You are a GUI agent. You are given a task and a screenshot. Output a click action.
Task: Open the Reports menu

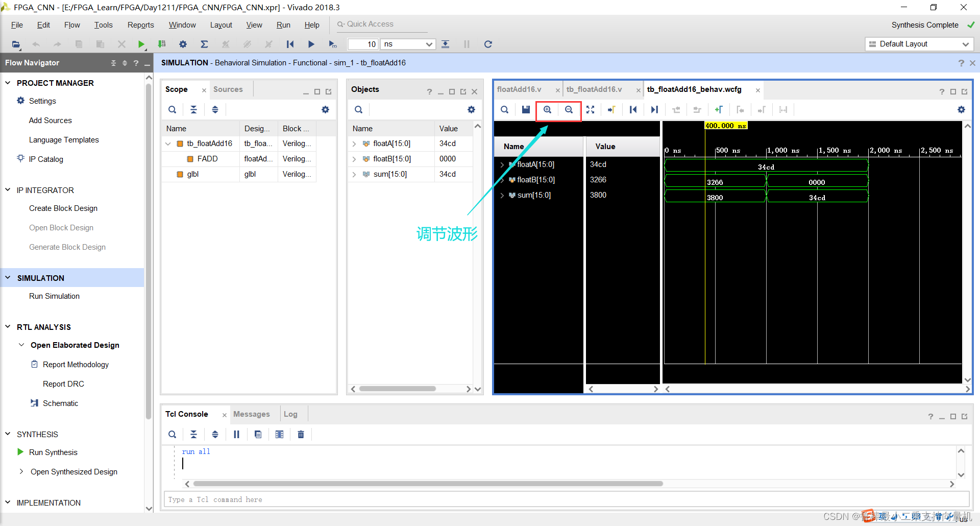click(x=140, y=25)
